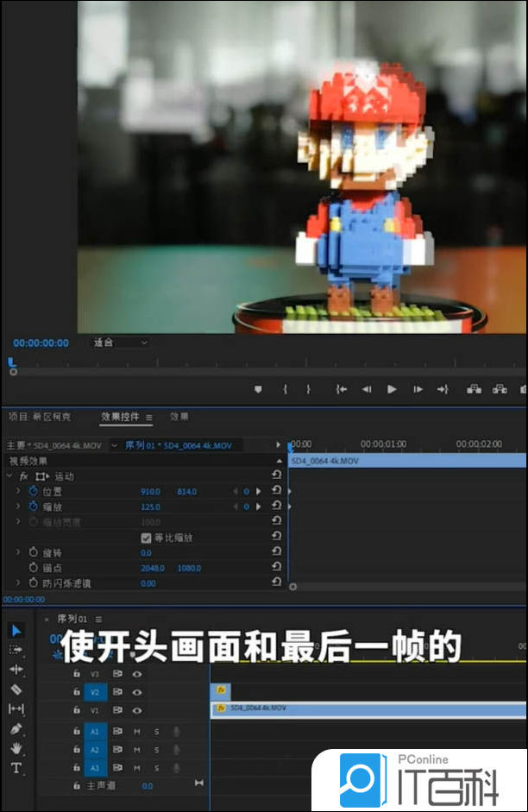The height and width of the screenshot is (812, 528).
Task: Add a marker in the program monitor
Action: click(258, 389)
